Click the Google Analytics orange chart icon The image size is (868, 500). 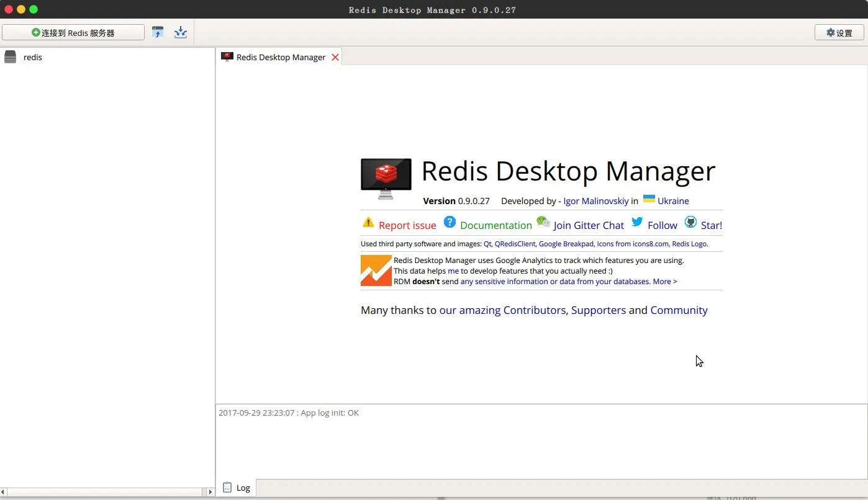pyautogui.click(x=376, y=270)
